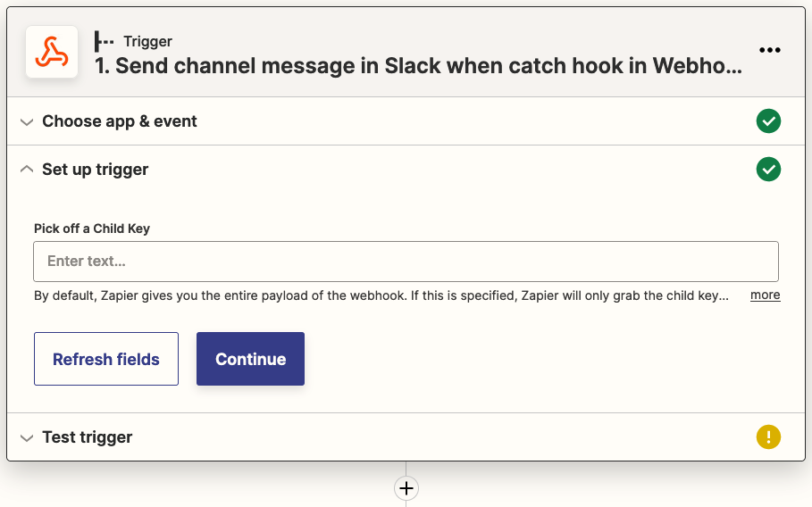Click the trigger step type icon
The image size is (812, 507).
pos(105,41)
